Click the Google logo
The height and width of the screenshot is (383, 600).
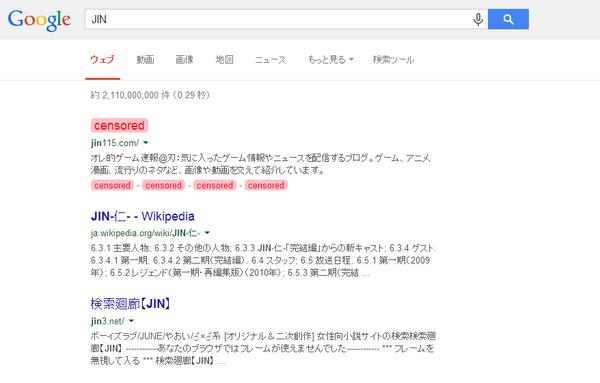click(x=39, y=20)
